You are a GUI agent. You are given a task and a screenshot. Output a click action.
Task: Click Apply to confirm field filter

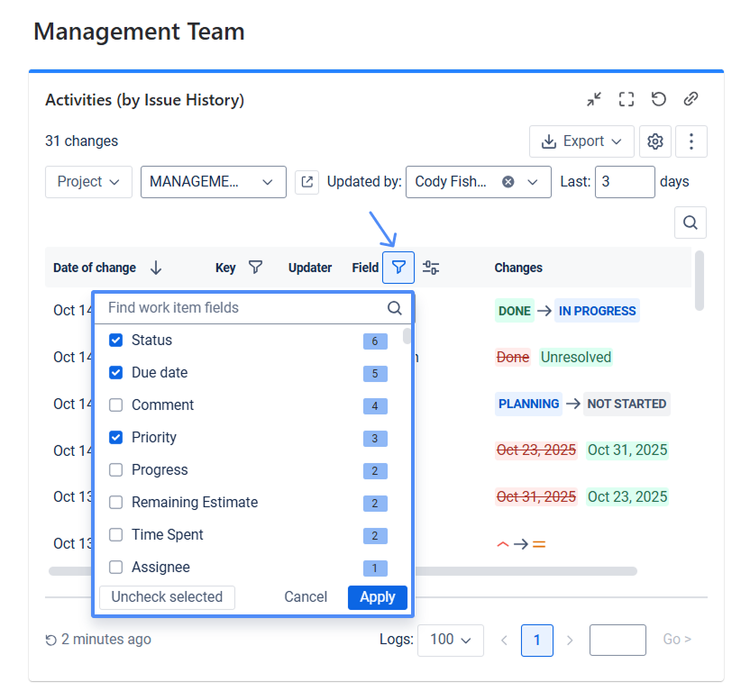(x=377, y=597)
